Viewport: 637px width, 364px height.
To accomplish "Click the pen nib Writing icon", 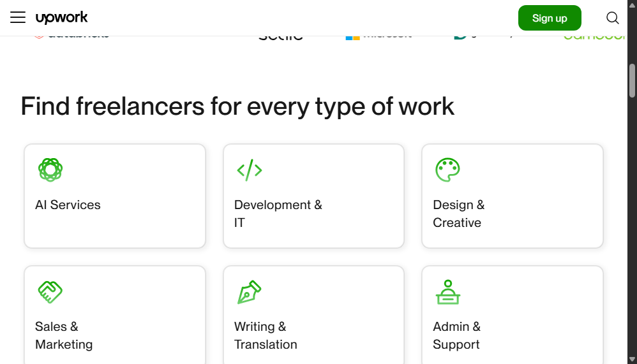I will point(249,292).
